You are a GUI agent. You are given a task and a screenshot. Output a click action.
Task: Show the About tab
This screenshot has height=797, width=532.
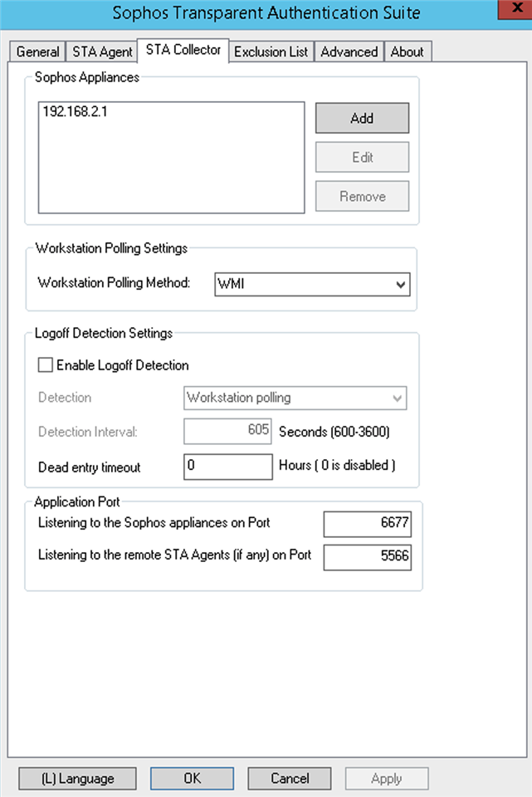click(407, 51)
